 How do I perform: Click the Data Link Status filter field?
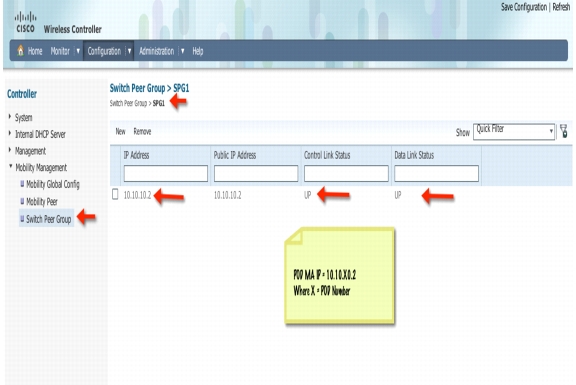(x=436, y=173)
